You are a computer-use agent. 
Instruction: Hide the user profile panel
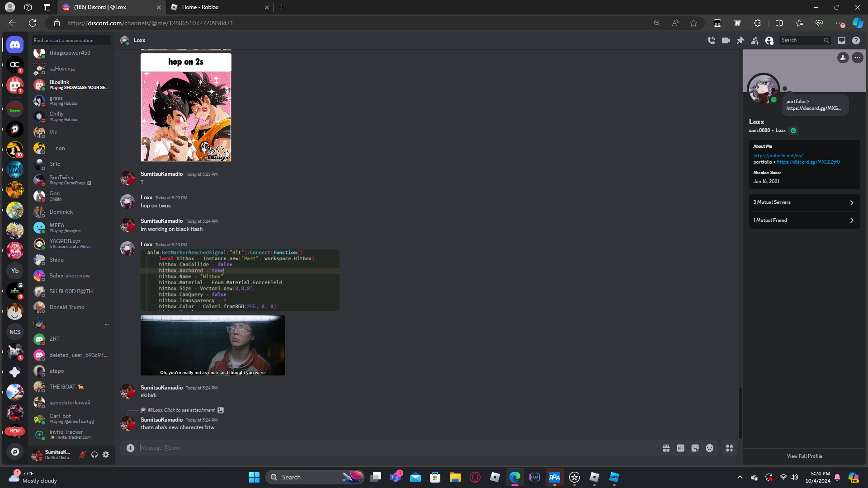pyautogui.click(x=769, y=40)
